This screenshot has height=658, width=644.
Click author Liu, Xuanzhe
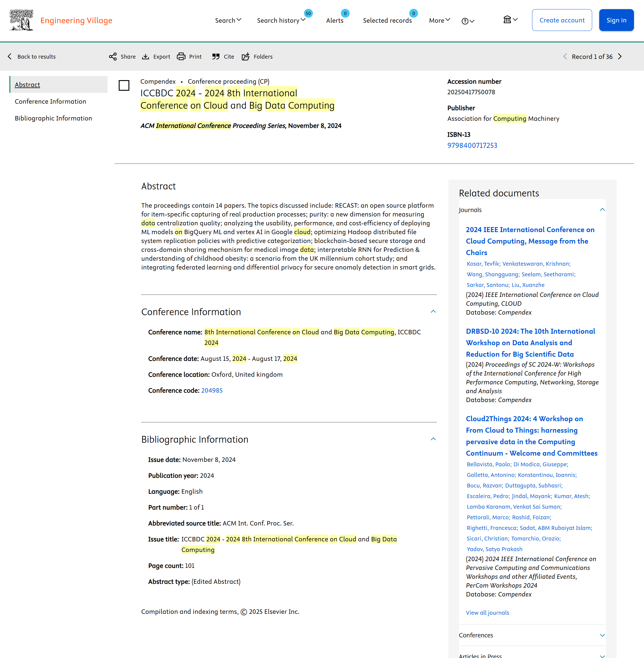[528, 285]
